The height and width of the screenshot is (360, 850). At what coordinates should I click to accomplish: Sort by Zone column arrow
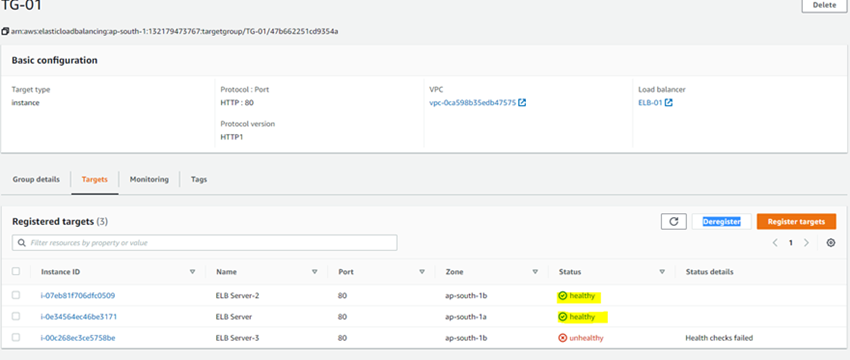pos(535,272)
